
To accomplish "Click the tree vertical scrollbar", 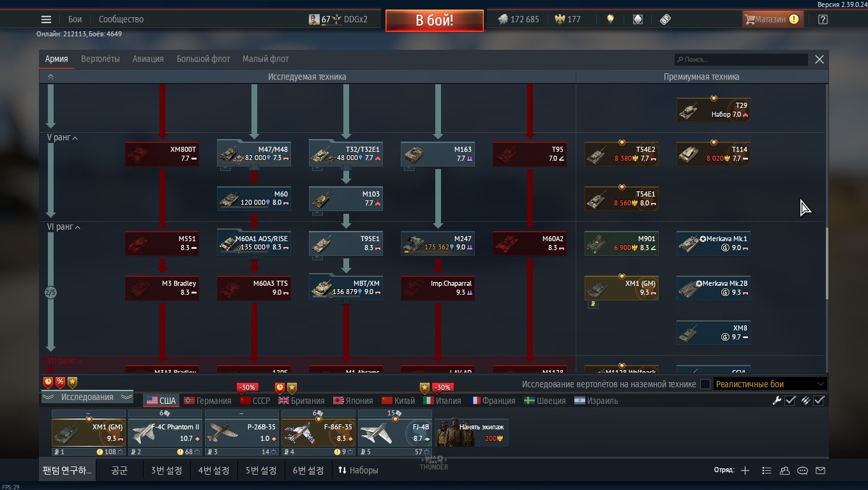I will (827, 263).
